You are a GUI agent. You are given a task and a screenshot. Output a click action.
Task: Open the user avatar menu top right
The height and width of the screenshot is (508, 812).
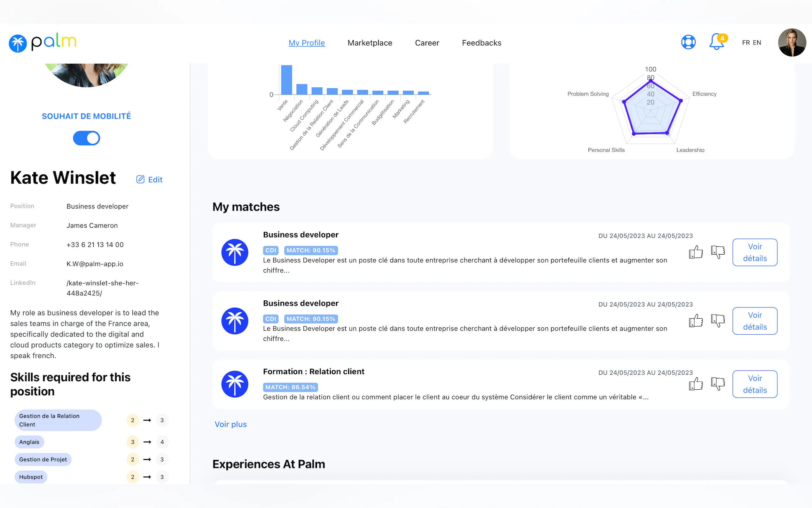[792, 42]
